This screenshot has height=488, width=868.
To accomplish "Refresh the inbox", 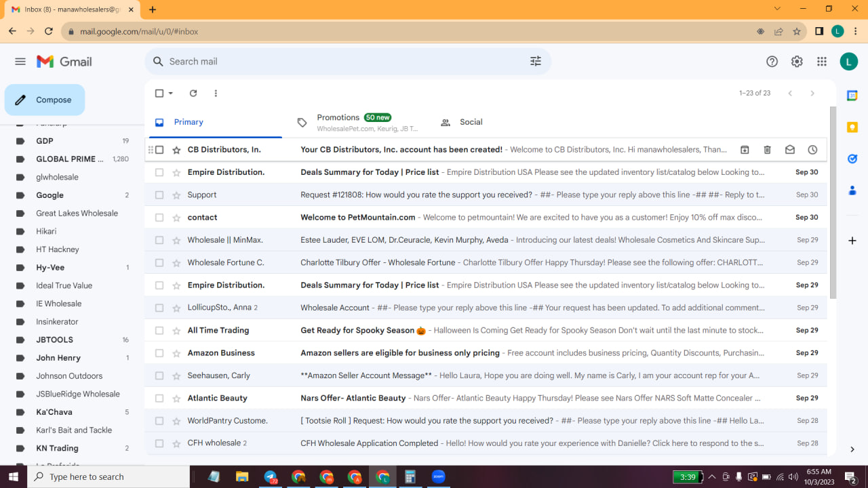I will coord(193,94).
